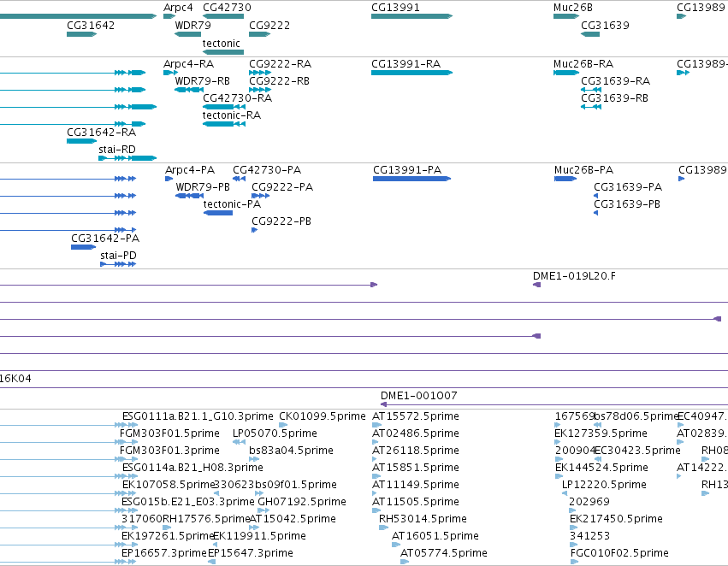This screenshot has height=566, width=728.
Task: Select the CK01099.5prime EST label
Action: (x=323, y=416)
